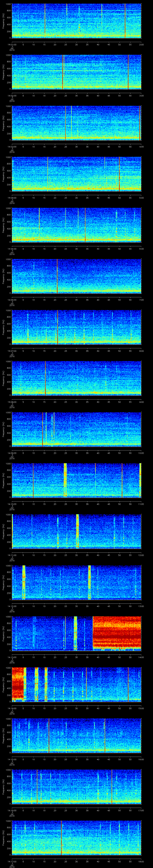Viewport: 153px width, 868px height.
Task: Open the spectrogram panel starting at 14:01:00
Action: point(76,21)
